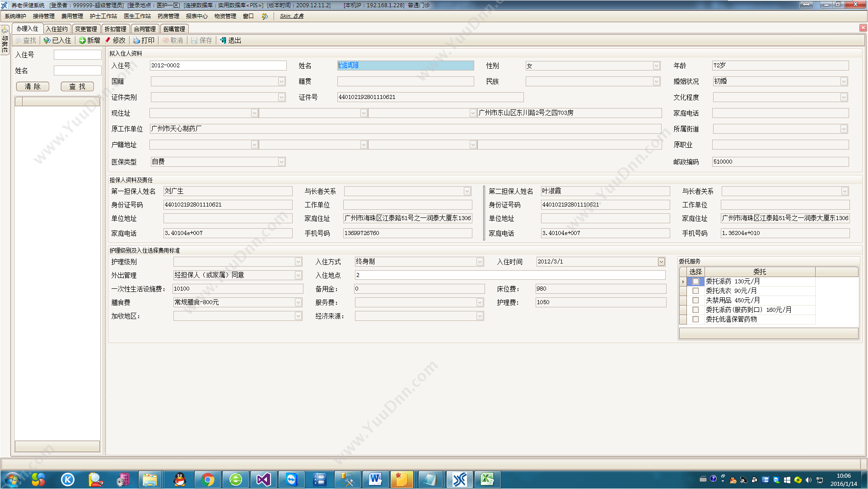
Task: Click the Skin: 古典 link
Action: tap(292, 16)
